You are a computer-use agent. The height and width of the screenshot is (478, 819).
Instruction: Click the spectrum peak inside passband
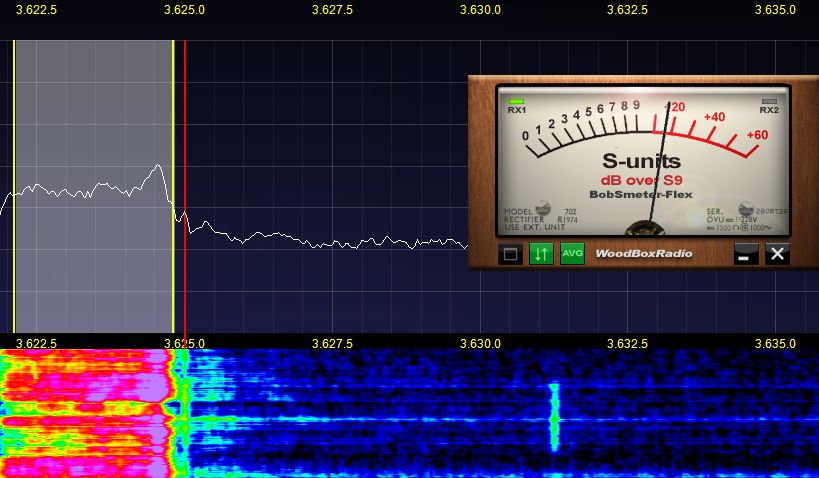pos(157,167)
